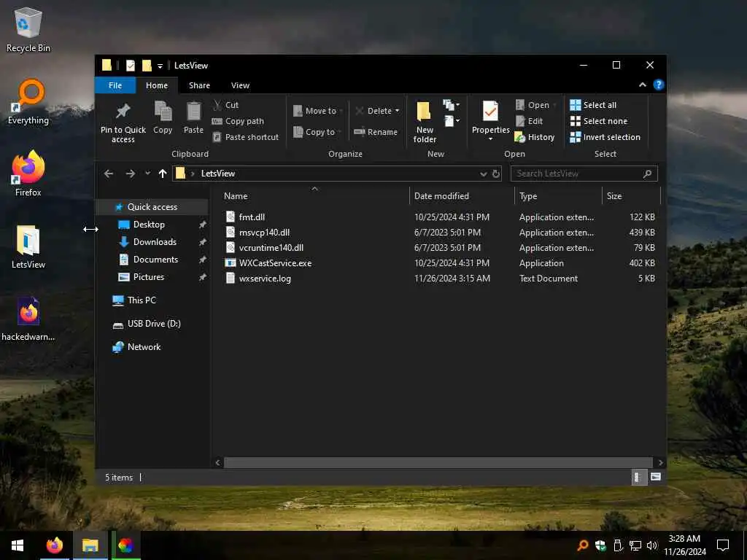The image size is (747, 560).
Task: Click Copy path in ribbon
Action: pyautogui.click(x=238, y=121)
